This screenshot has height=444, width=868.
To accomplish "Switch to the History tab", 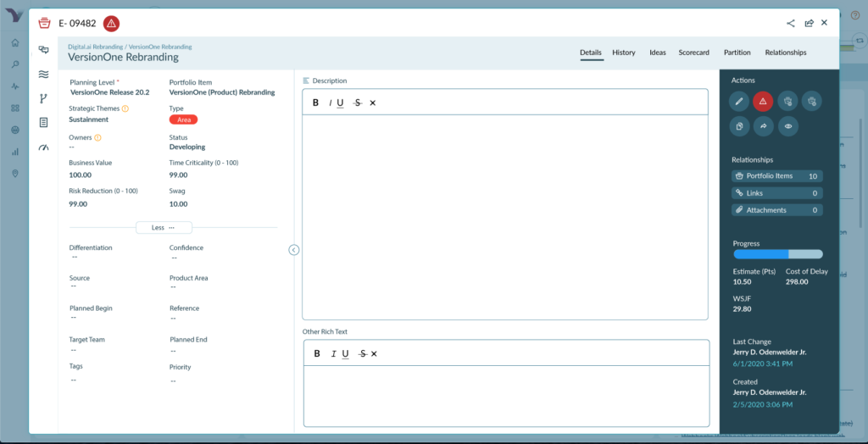I will 624,53.
